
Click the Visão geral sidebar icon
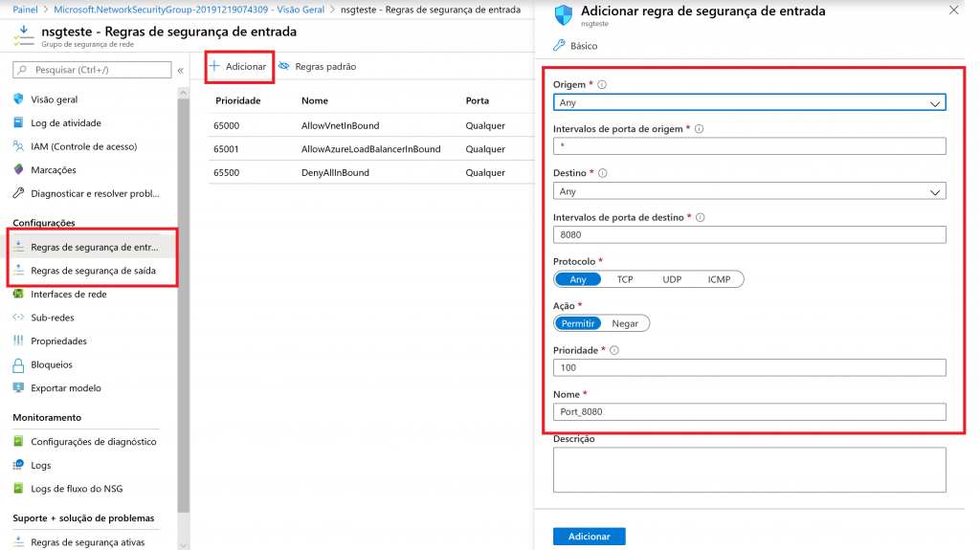18,99
